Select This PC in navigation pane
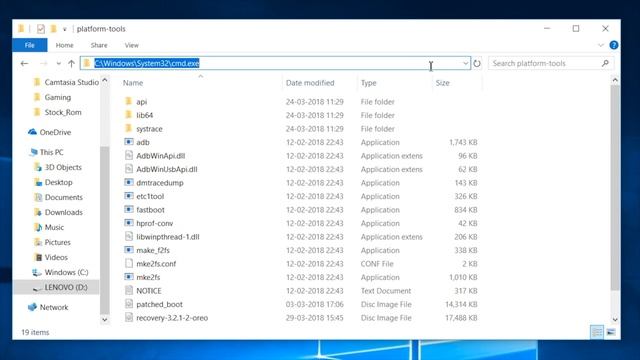 [x=51, y=152]
